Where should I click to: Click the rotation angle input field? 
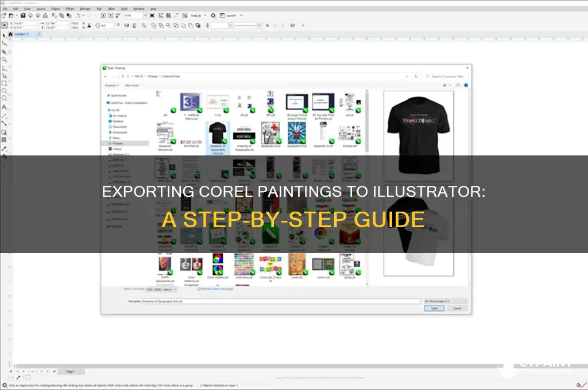click(x=106, y=25)
